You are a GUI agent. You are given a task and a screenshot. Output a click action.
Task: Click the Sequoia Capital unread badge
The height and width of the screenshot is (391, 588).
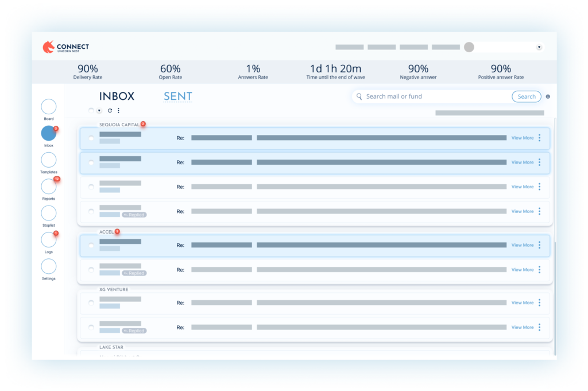(x=143, y=123)
